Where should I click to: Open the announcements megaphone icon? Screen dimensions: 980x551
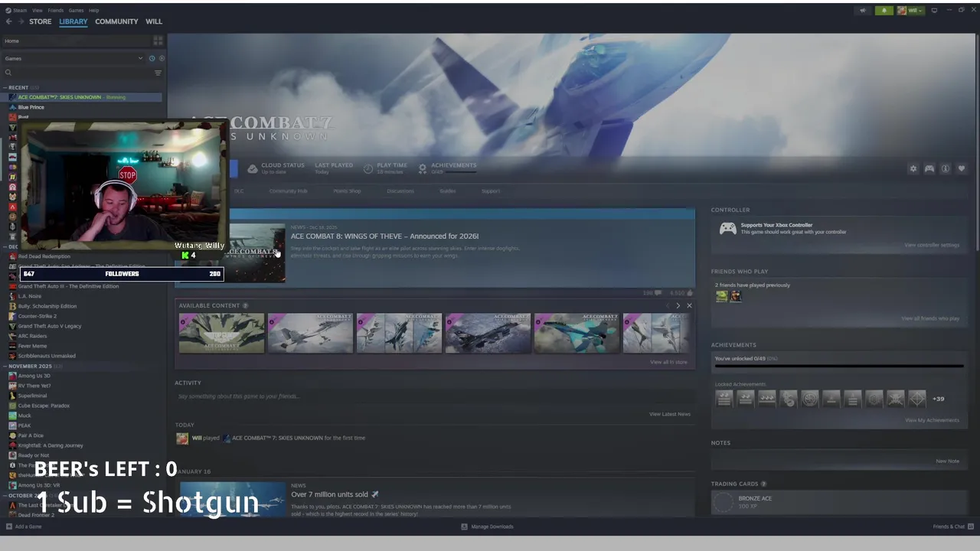tap(863, 11)
